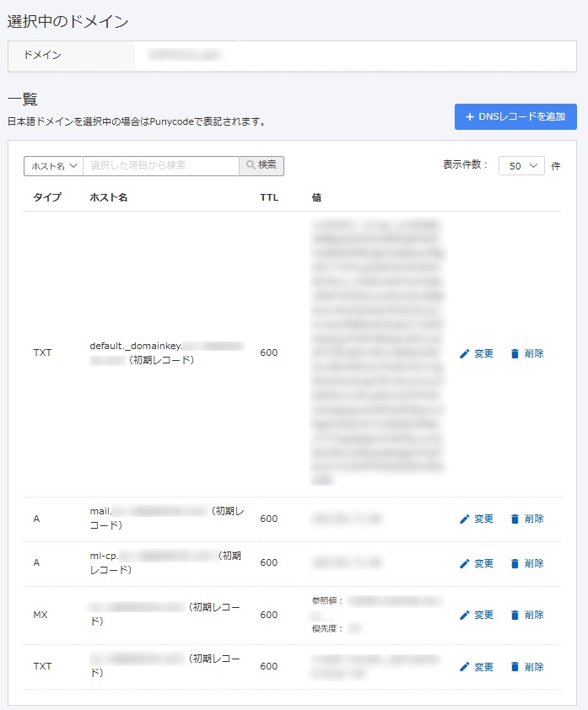Click the ホスト名 column header
Viewport: 588px width, 710px height.
point(108,197)
